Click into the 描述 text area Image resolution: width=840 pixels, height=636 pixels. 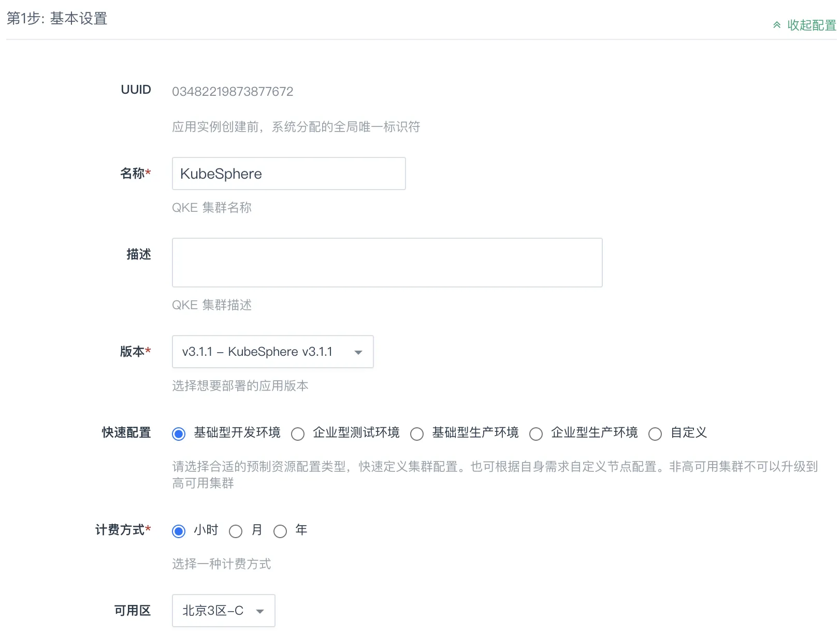387,263
